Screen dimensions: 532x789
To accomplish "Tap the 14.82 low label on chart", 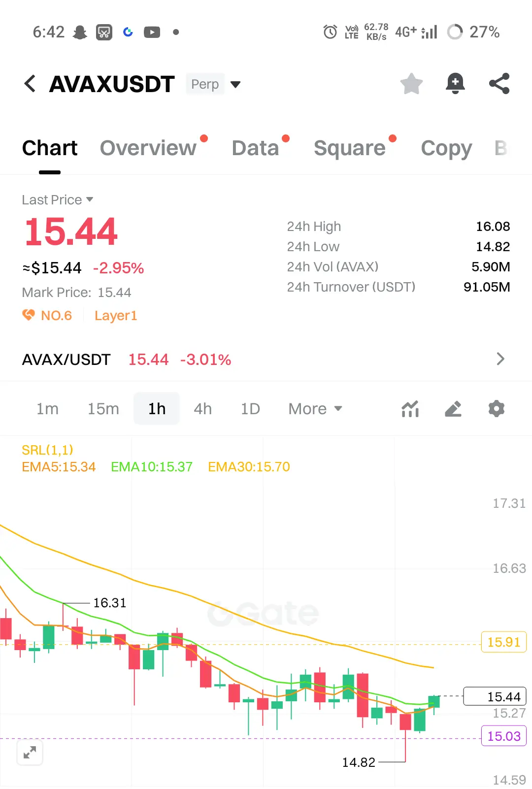I will tap(359, 762).
